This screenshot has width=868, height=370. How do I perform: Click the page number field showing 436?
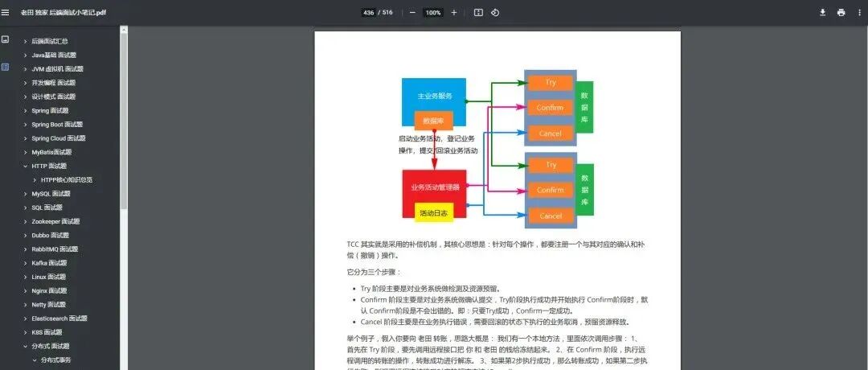pos(368,12)
